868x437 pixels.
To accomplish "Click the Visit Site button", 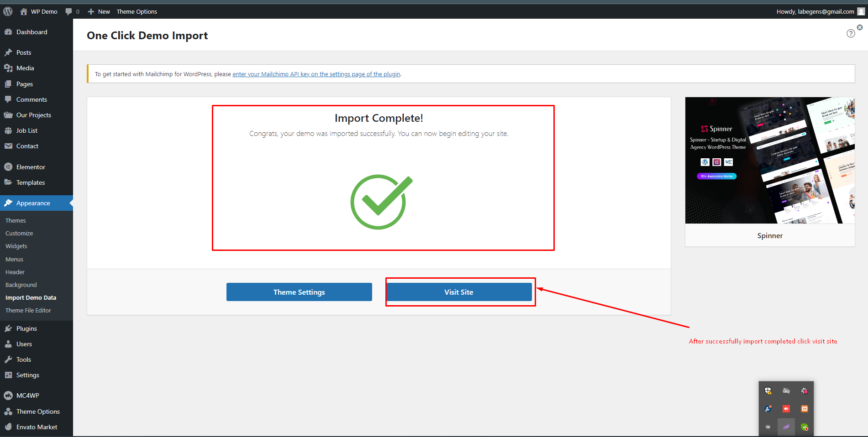I will (459, 292).
